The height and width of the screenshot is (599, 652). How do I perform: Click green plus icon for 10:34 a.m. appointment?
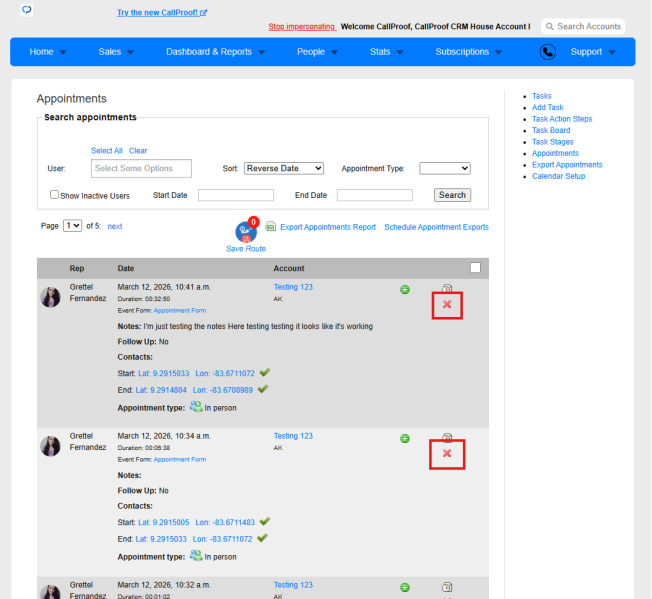pos(405,439)
